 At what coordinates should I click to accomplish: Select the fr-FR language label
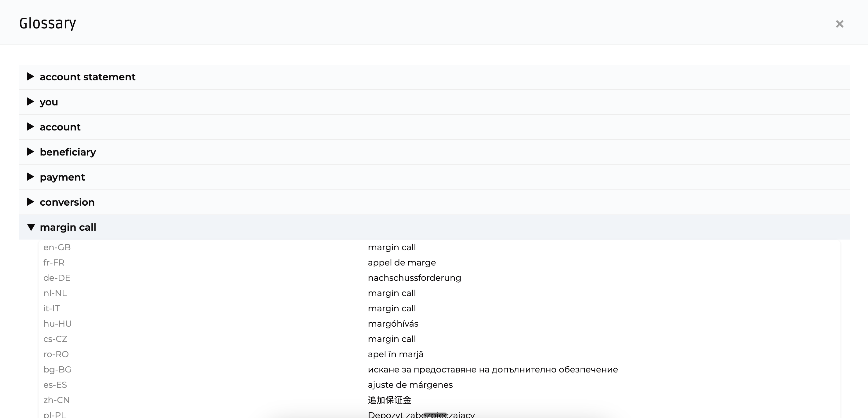point(53,262)
